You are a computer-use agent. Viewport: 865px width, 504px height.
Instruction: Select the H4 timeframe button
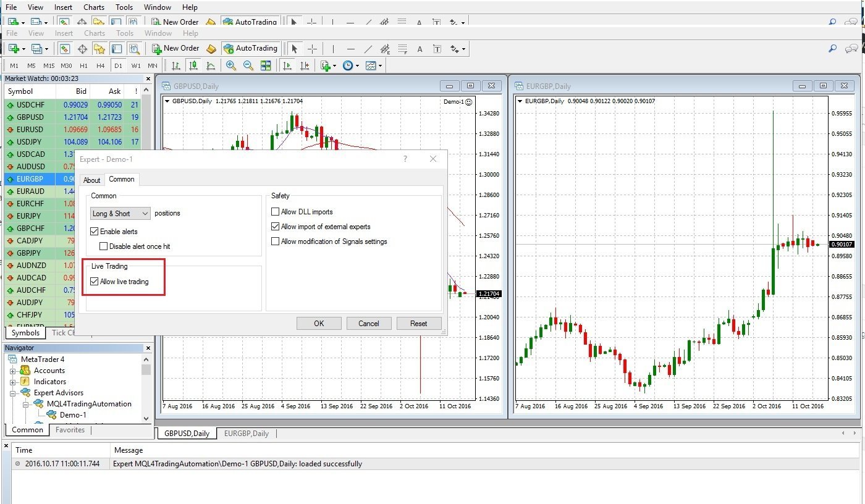click(101, 65)
